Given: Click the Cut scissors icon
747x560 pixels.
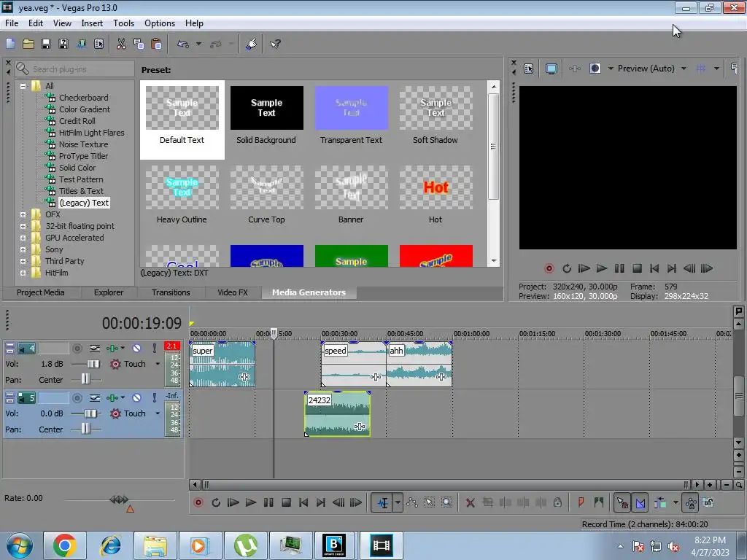Looking at the screenshot, I should pos(121,44).
